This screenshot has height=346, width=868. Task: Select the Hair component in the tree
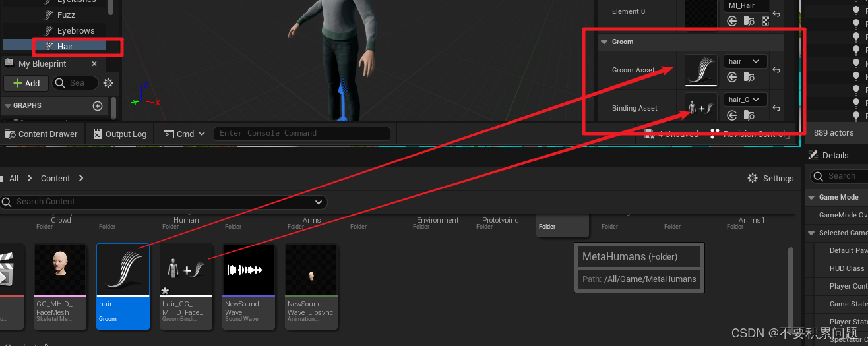pos(65,46)
